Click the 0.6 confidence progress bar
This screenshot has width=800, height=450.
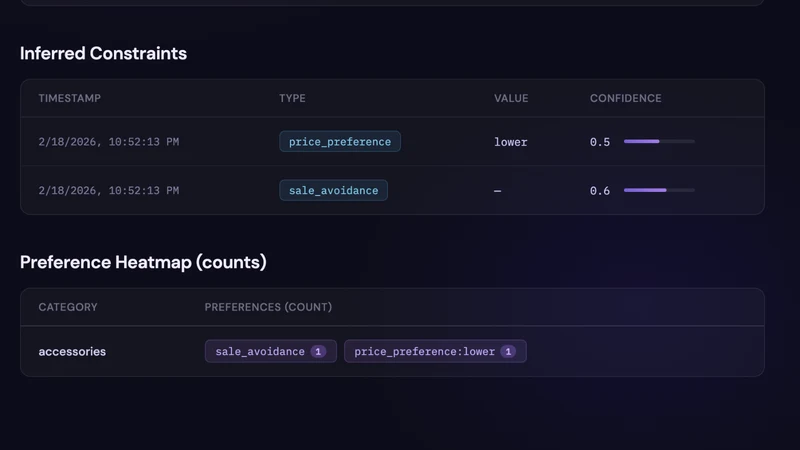click(x=659, y=190)
